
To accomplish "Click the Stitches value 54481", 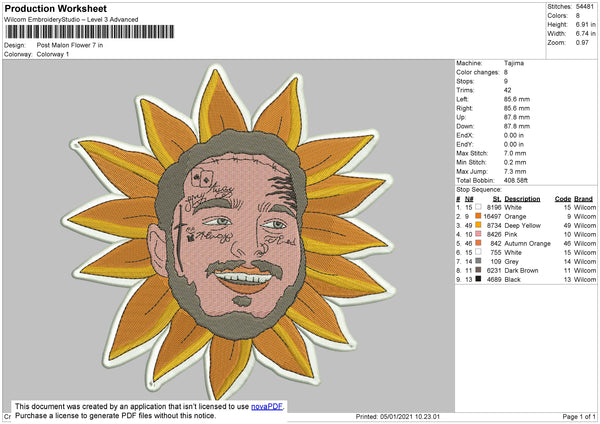I will tap(585, 7).
